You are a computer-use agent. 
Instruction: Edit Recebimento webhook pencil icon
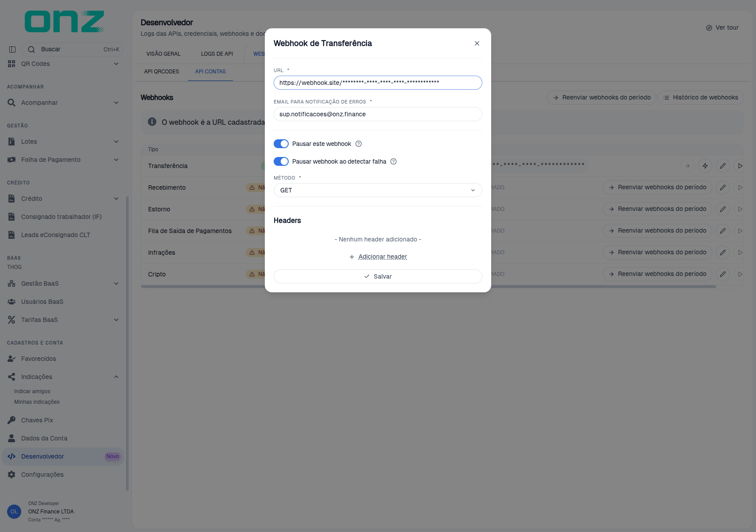click(722, 188)
